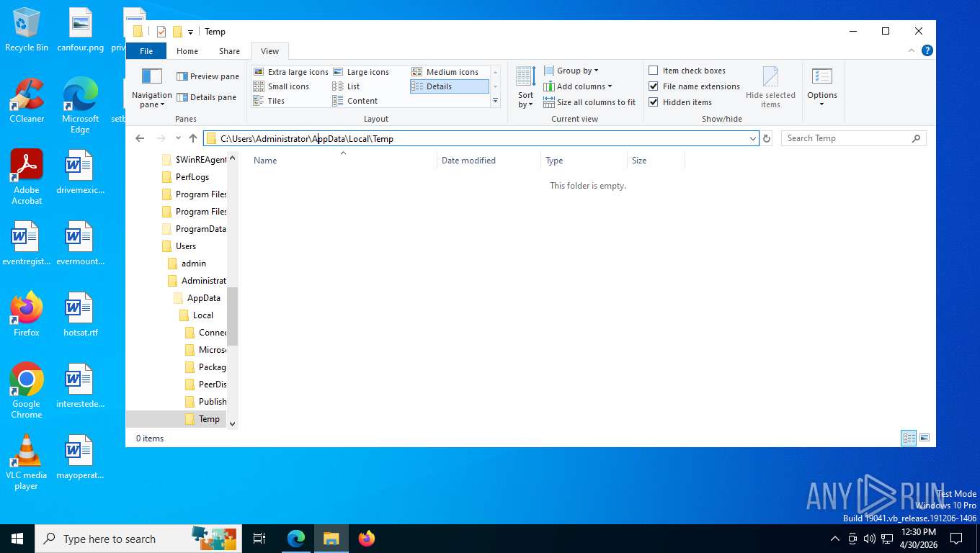The width and height of the screenshot is (980, 553).
Task: Toggle File name extensions option
Action: pyautogui.click(x=694, y=86)
